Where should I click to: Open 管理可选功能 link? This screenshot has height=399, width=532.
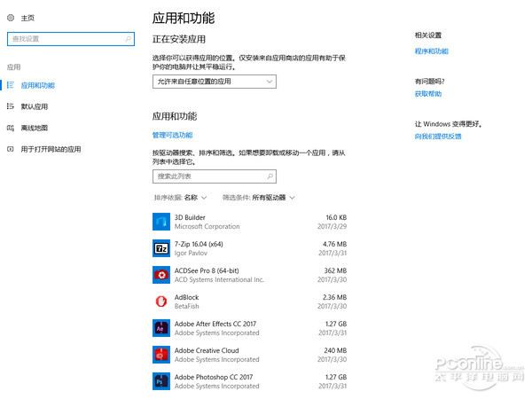click(x=172, y=135)
